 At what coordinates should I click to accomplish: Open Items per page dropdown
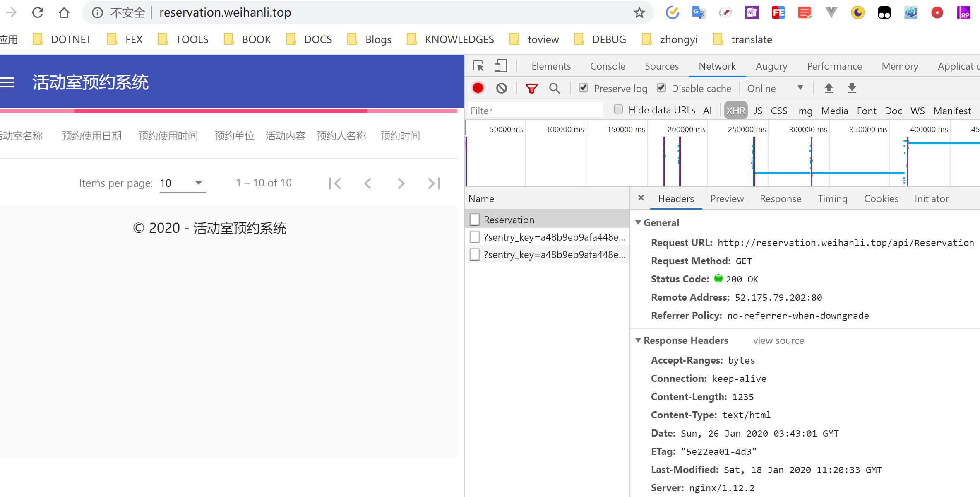click(x=183, y=183)
